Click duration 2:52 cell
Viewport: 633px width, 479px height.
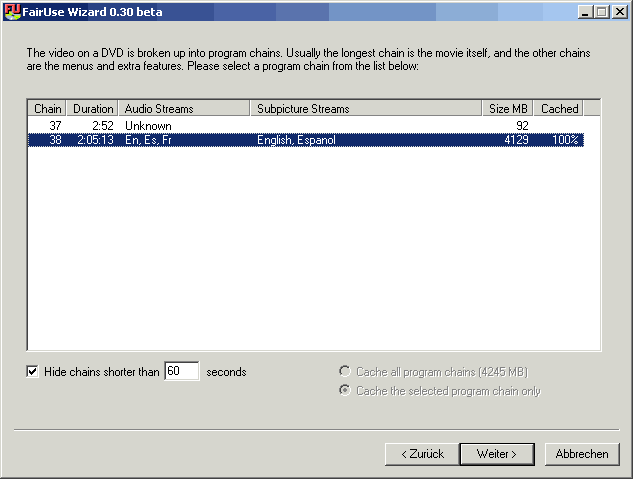[103, 126]
